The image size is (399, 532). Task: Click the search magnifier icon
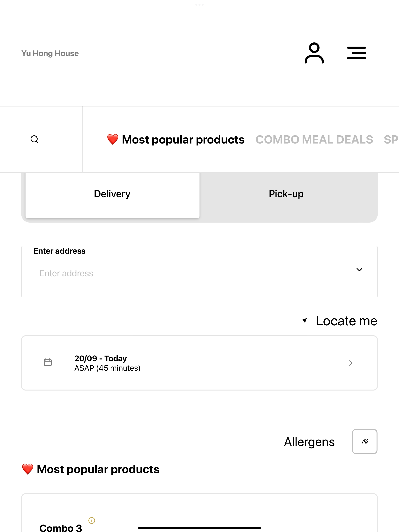pyautogui.click(x=34, y=139)
